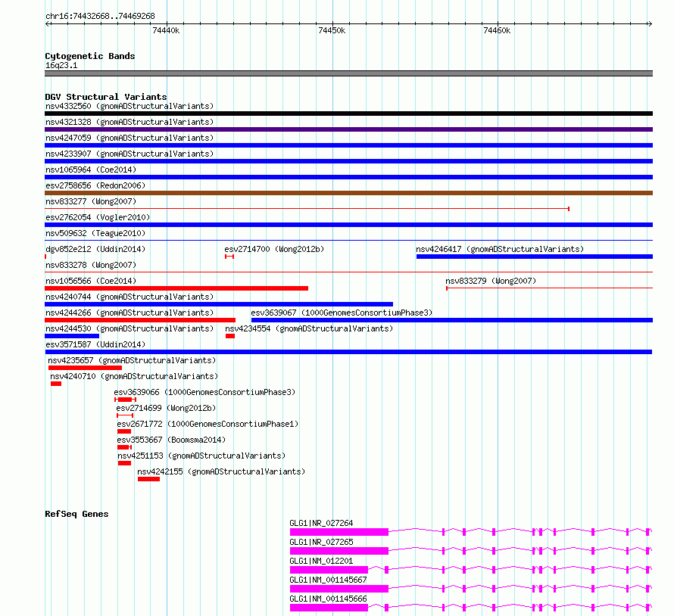Viewport: 674px width, 616px height.
Task: Click the 74440k ruler position label
Action: tap(166, 30)
